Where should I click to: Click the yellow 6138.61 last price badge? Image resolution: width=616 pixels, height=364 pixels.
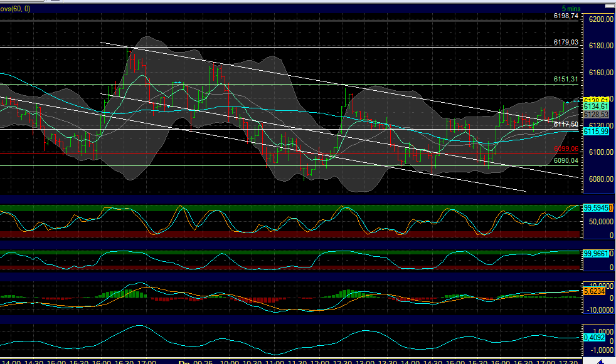point(593,100)
